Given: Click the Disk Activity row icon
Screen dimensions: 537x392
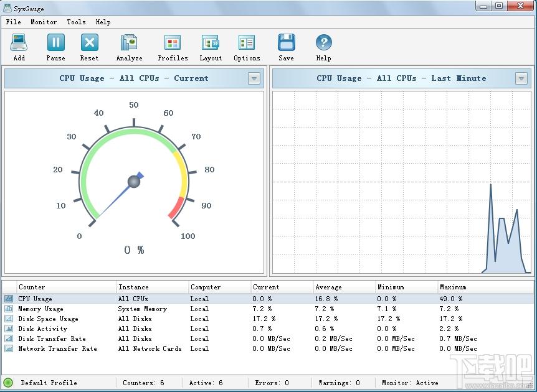Looking at the screenshot, I should point(9,329).
